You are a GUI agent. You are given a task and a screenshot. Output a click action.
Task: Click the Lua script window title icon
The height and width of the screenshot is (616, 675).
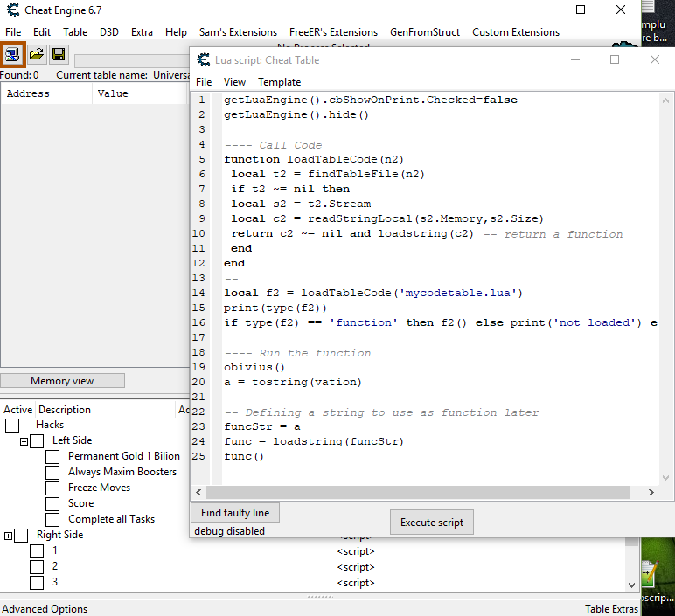point(203,59)
